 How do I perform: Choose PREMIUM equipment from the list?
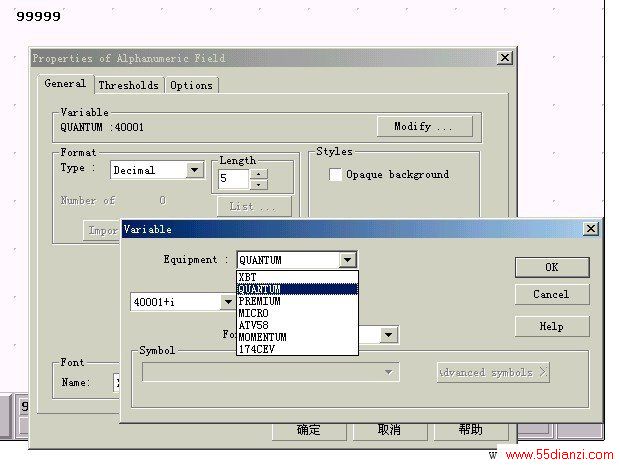[x=297, y=301]
